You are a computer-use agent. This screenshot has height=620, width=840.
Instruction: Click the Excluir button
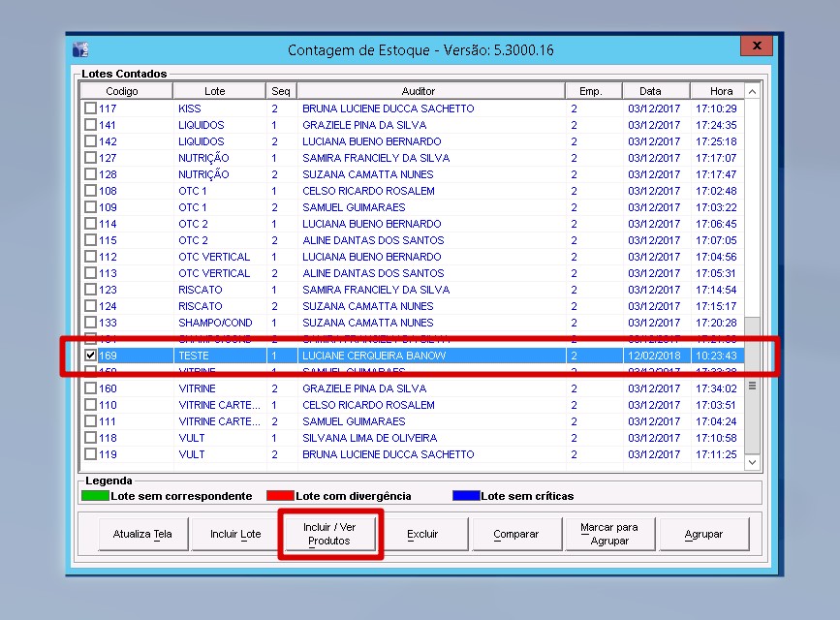[x=422, y=534]
